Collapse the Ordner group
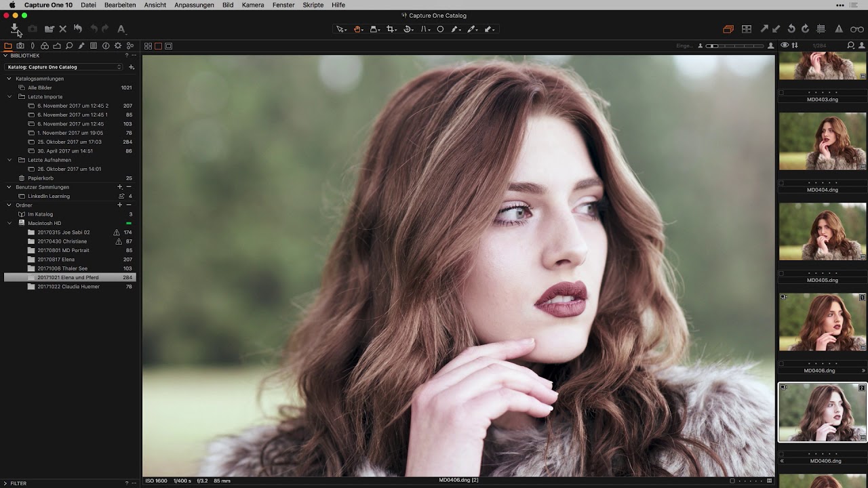The image size is (868, 488). pyautogui.click(x=9, y=205)
